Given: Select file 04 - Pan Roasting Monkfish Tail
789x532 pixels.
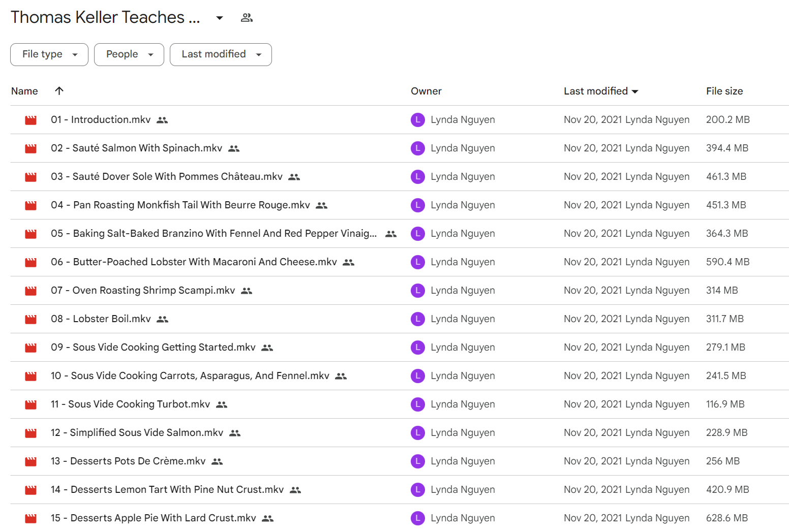Looking at the screenshot, I should [180, 205].
